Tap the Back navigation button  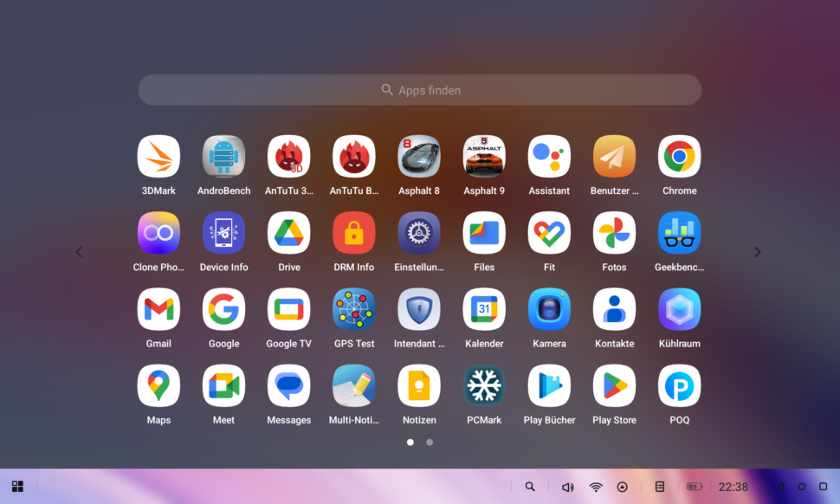coord(780,487)
